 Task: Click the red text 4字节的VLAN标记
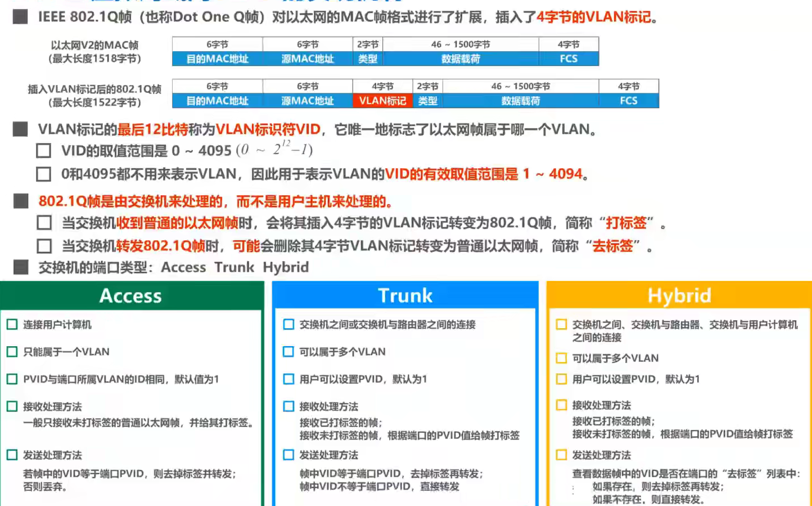tap(593, 17)
